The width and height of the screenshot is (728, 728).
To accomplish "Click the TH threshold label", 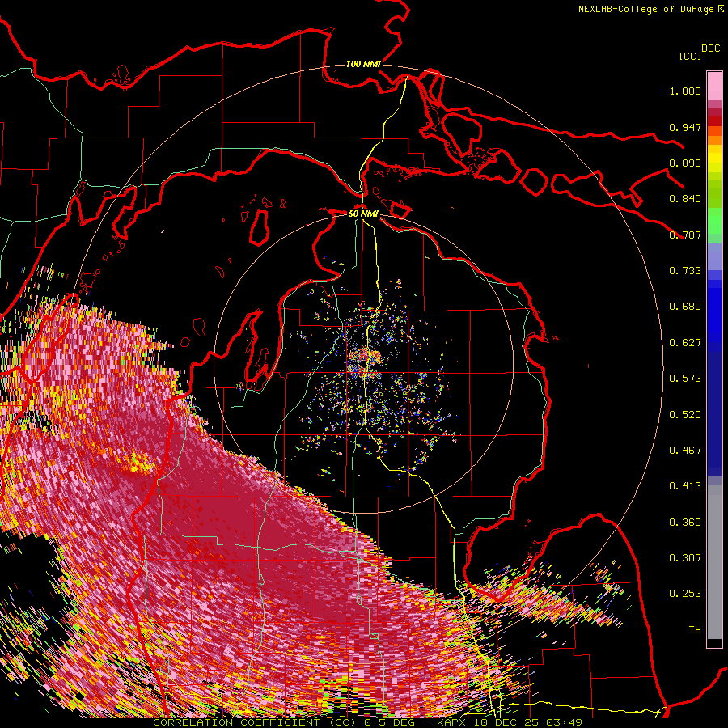I will (695, 630).
